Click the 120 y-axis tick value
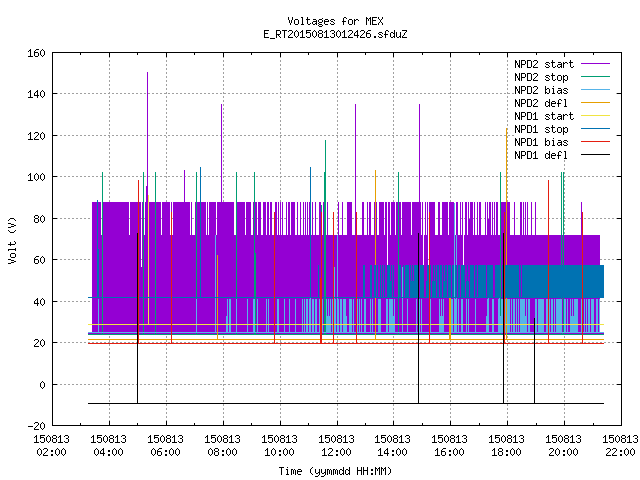Screen dimensions: 640x480 [36, 136]
